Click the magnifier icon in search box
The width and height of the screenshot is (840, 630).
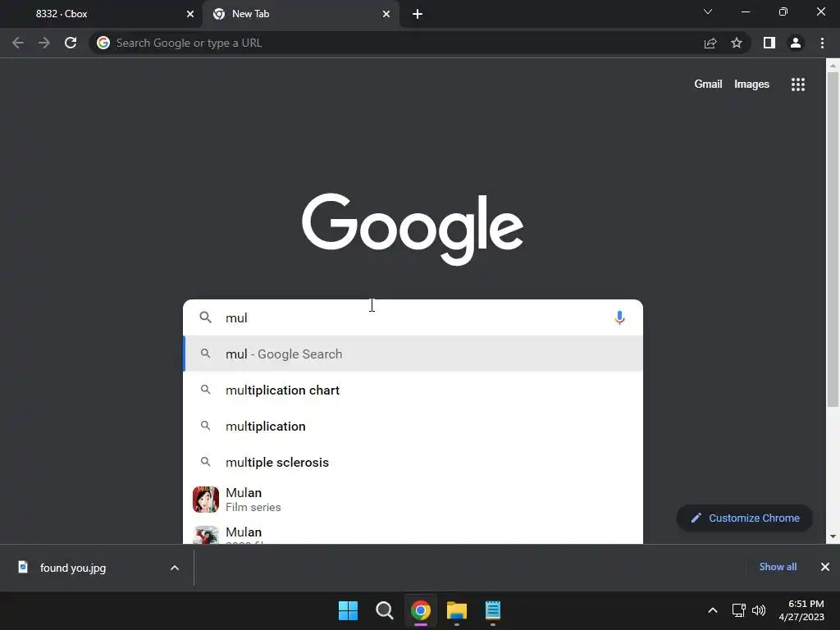[205, 317]
